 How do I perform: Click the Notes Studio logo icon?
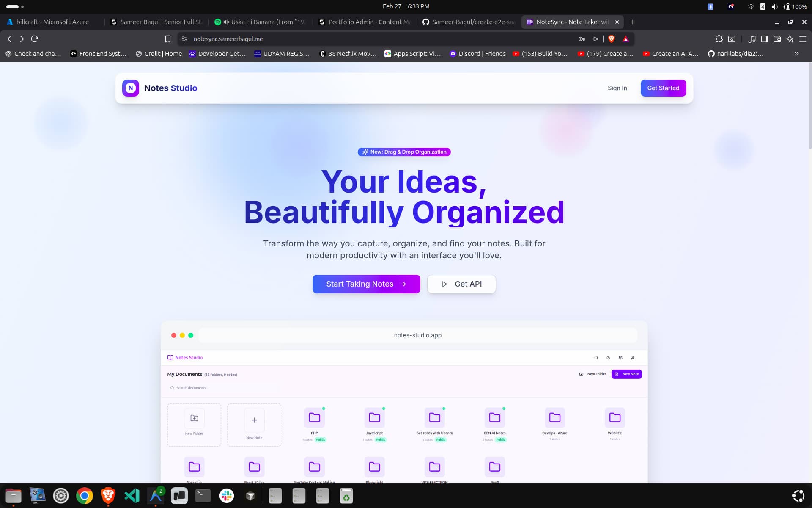(x=131, y=88)
